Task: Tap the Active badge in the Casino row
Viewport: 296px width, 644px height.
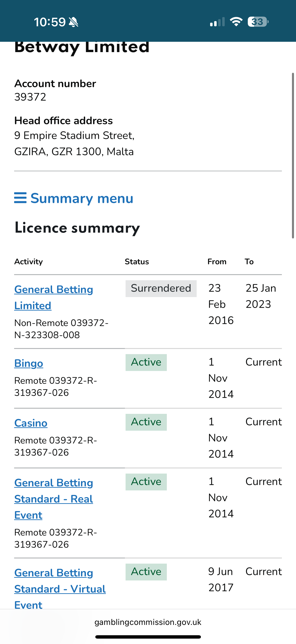Action: tap(146, 422)
